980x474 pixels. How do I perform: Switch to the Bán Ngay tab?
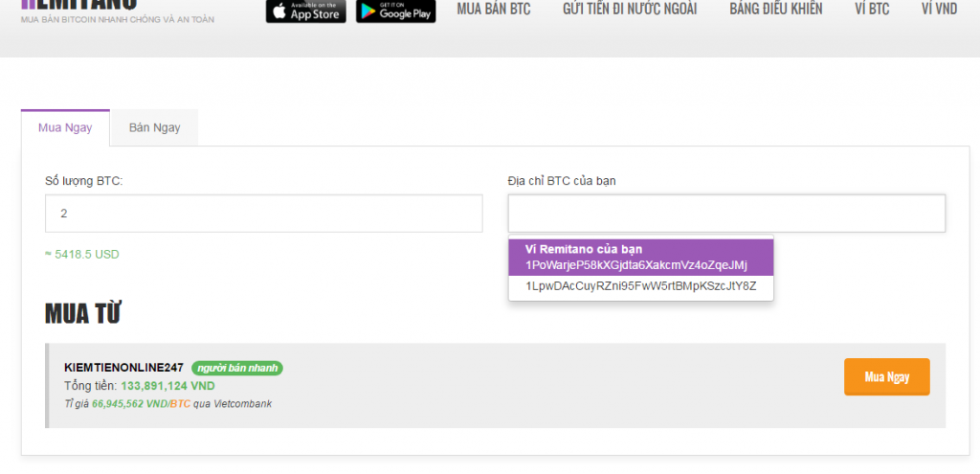point(154,127)
